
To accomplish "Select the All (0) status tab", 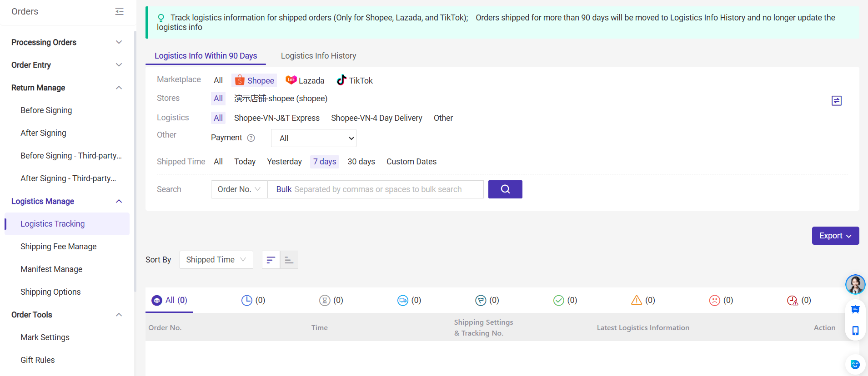I will click(x=169, y=300).
